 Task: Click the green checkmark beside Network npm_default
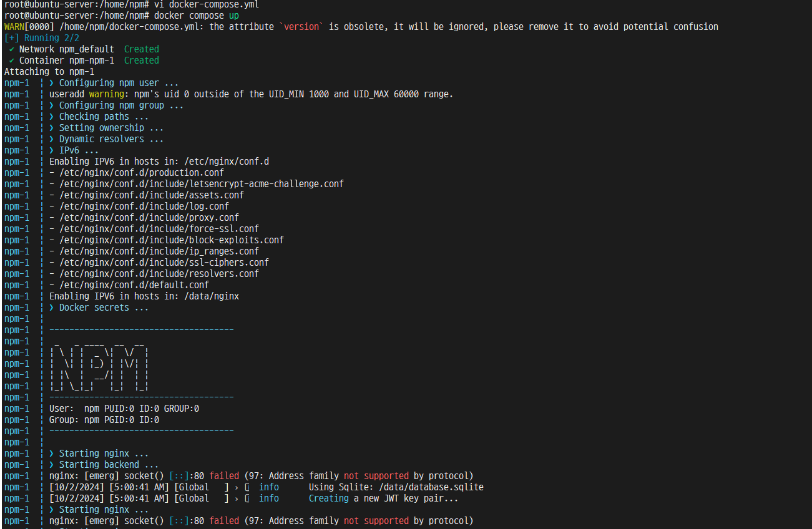tap(12, 49)
